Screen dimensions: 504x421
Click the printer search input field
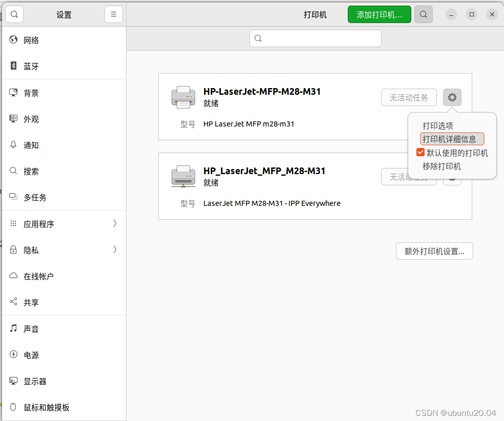pyautogui.click(x=316, y=38)
